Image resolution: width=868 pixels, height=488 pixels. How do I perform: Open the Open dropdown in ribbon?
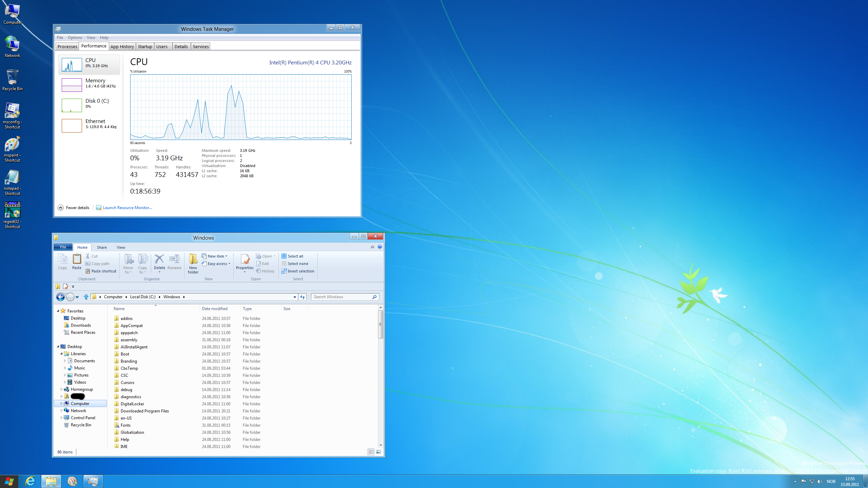click(265, 256)
